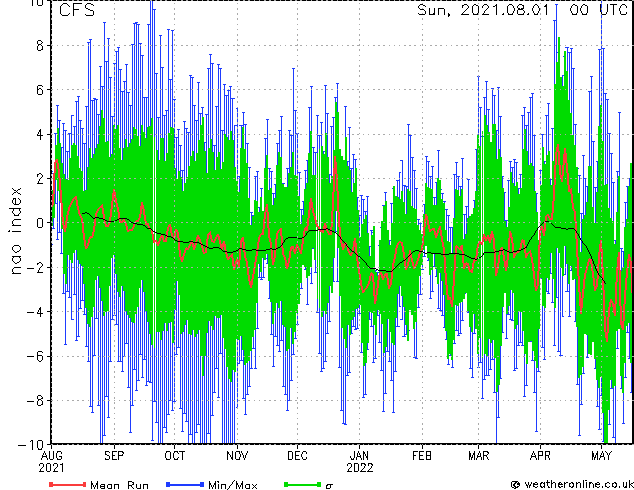Click the OCT month label

(175, 456)
